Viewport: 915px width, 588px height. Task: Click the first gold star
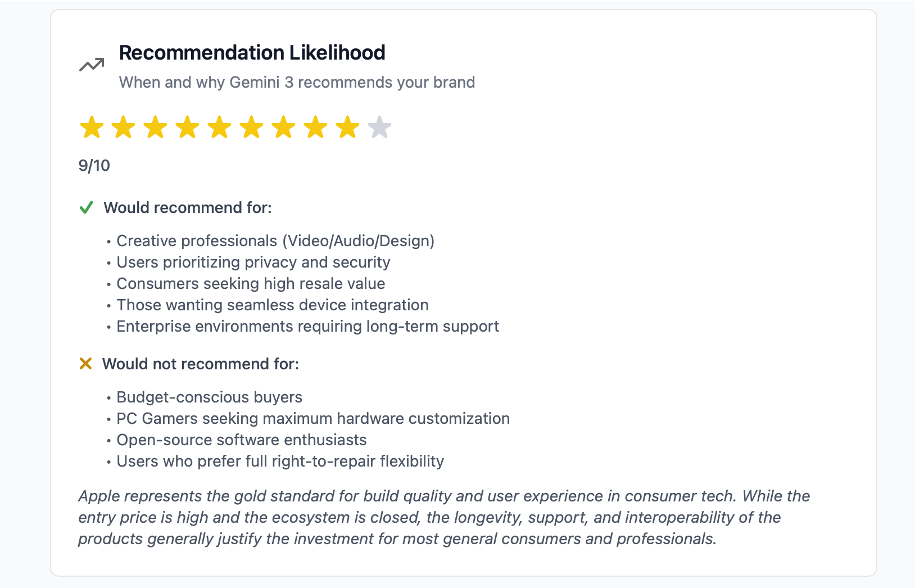click(92, 127)
